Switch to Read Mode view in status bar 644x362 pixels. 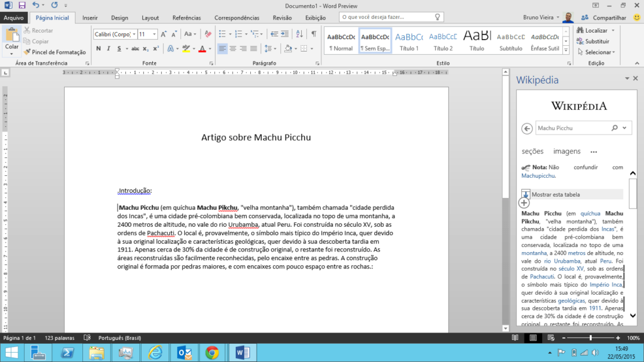coord(515,337)
